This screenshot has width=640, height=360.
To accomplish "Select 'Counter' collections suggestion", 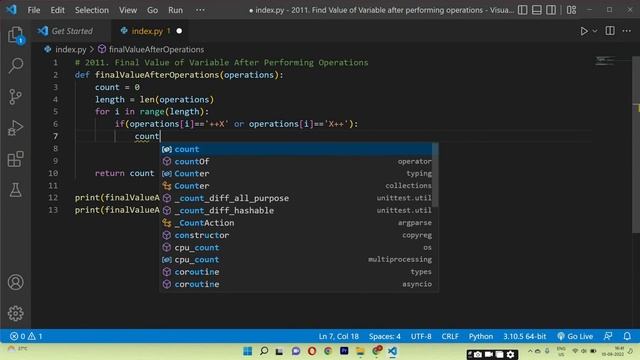I will coord(296,186).
